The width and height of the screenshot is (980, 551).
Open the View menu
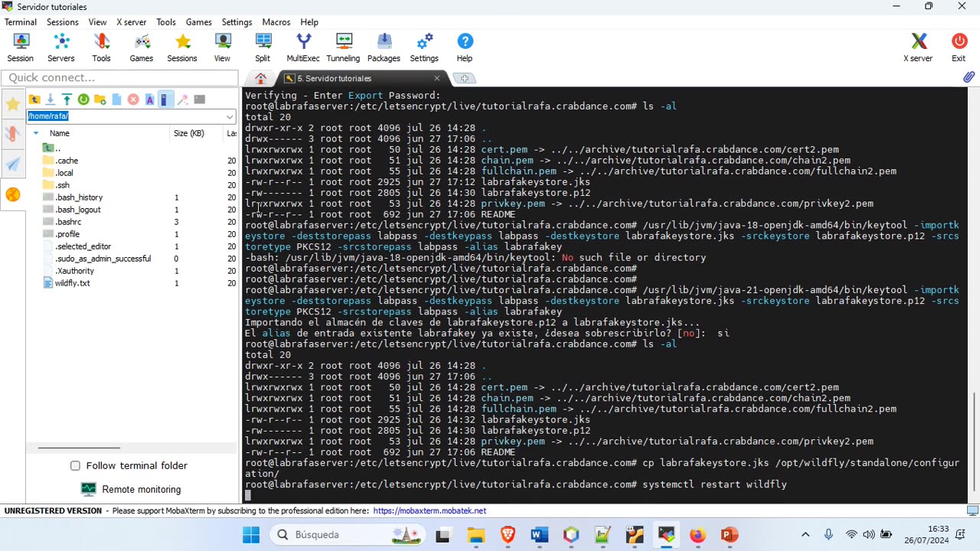[97, 22]
